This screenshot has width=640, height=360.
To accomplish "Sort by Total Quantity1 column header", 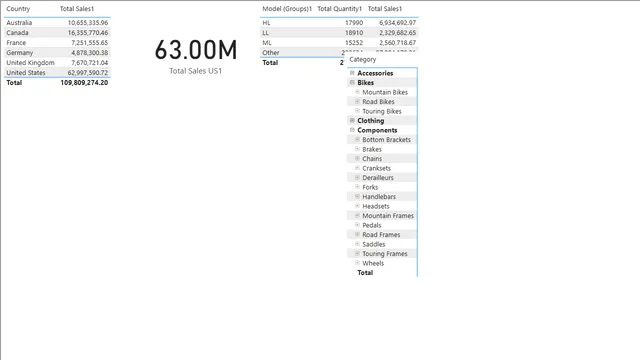I will tap(340, 9).
